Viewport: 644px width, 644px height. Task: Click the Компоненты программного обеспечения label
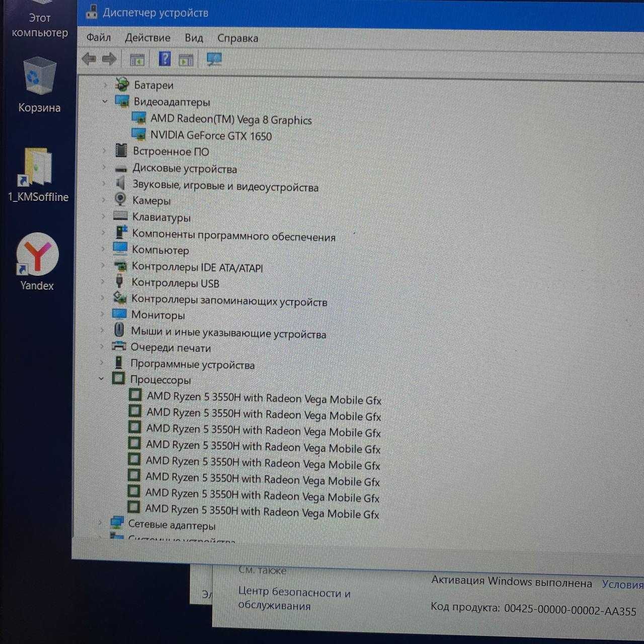(233, 235)
